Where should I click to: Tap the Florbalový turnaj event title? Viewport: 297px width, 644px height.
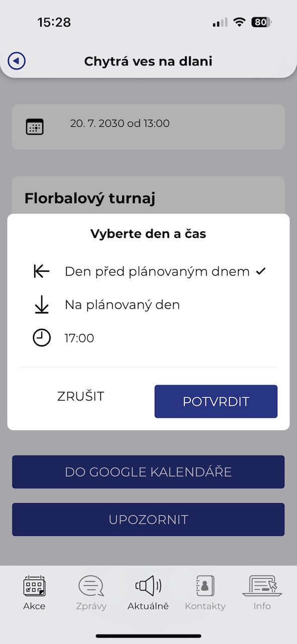90,198
